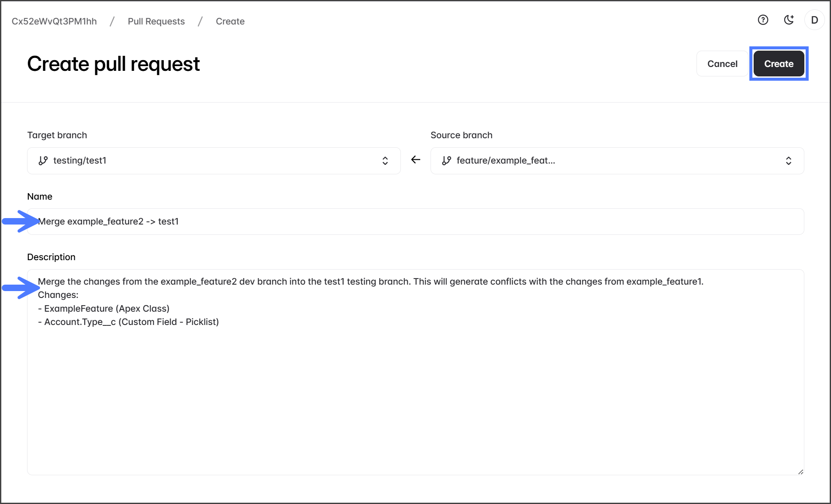Click inside the Description text area
This screenshot has width=831, height=504.
pyautogui.click(x=415, y=386)
